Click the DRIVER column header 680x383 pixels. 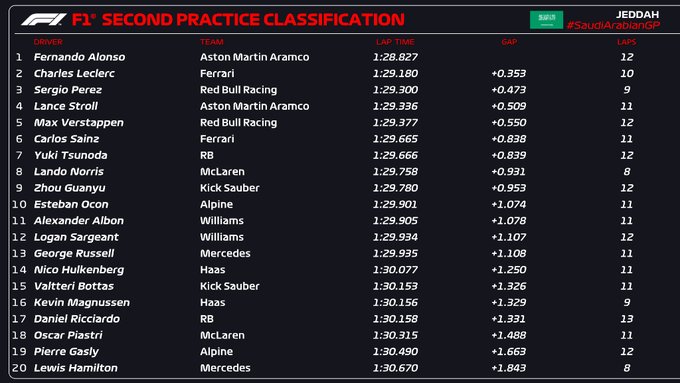pyautogui.click(x=48, y=42)
